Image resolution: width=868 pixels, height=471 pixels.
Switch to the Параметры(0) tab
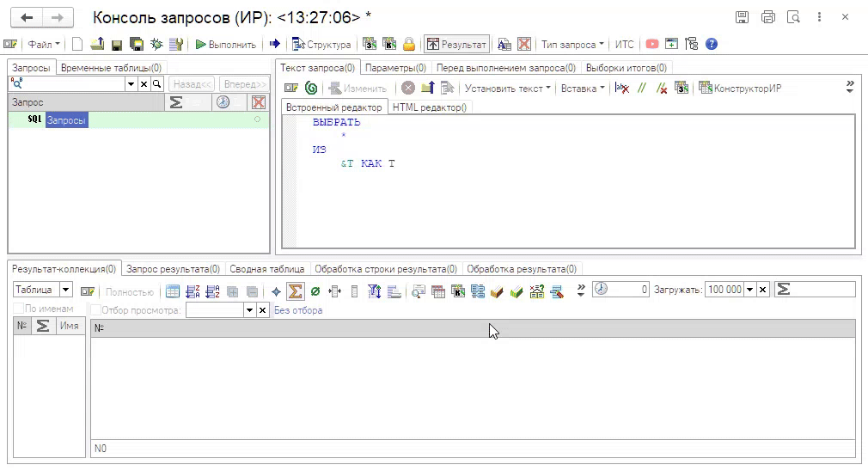point(395,67)
